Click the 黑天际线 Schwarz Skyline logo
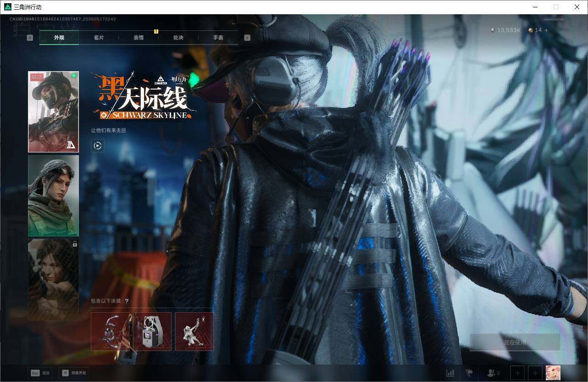Image resolution: width=588 pixels, height=382 pixels. click(144, 96)
